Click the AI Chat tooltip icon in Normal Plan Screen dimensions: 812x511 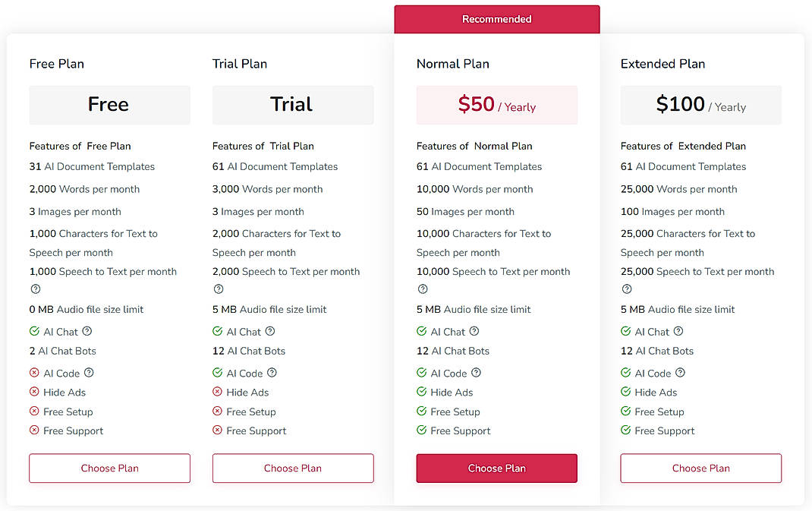474,330
